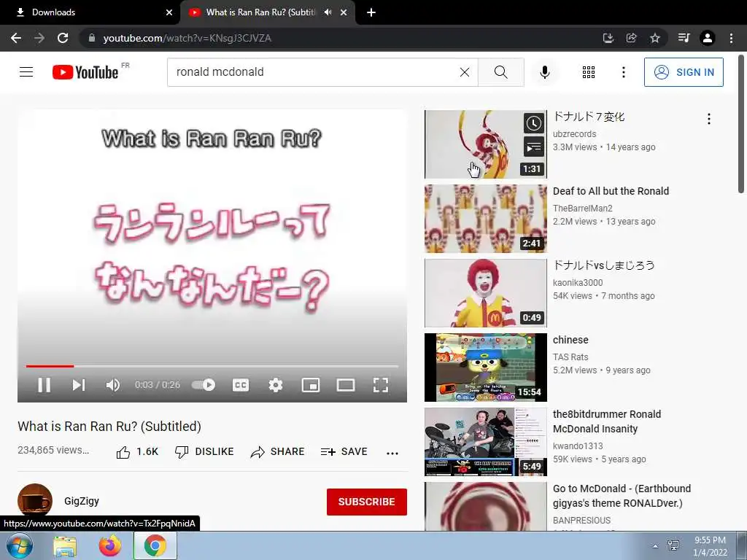Open the header settings three-dot menu
The image size is (747, 560).
pyautogui.click(x=623, y=72)
